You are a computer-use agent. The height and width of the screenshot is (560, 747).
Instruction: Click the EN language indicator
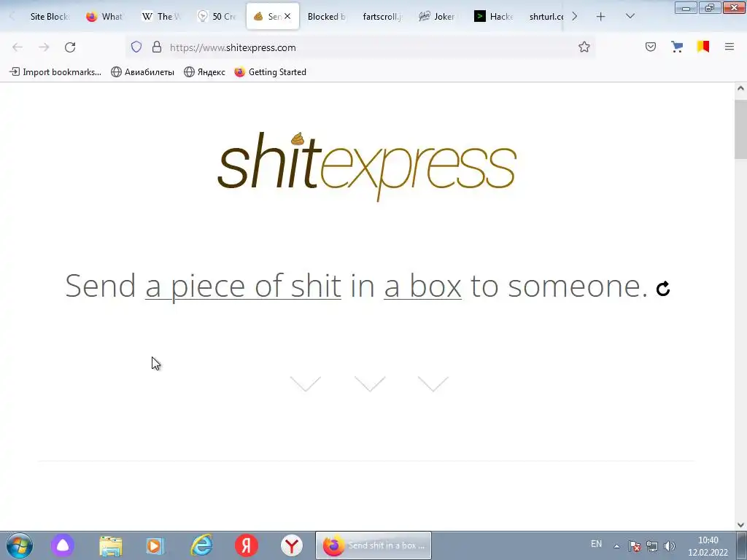596,544
